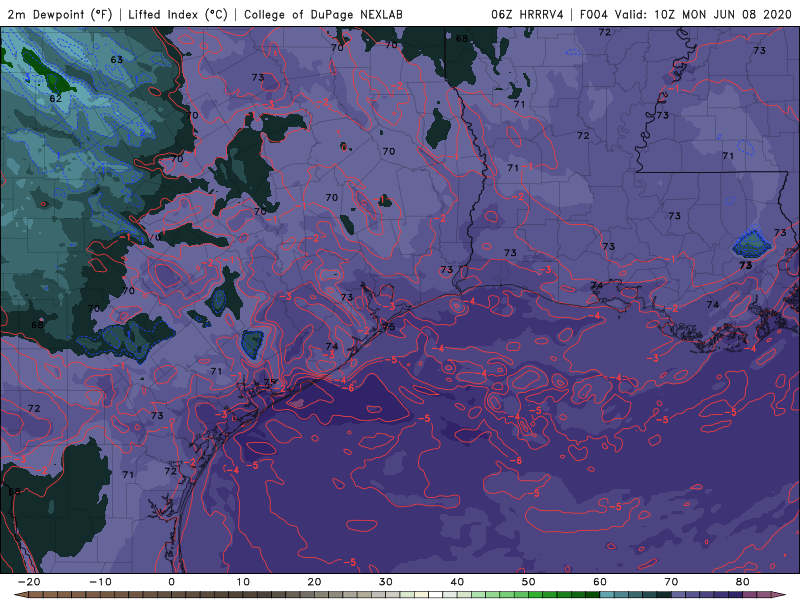Screen dimensions: 800x600
Task: Click the '30' color scale label
Action: click(386, 582)
